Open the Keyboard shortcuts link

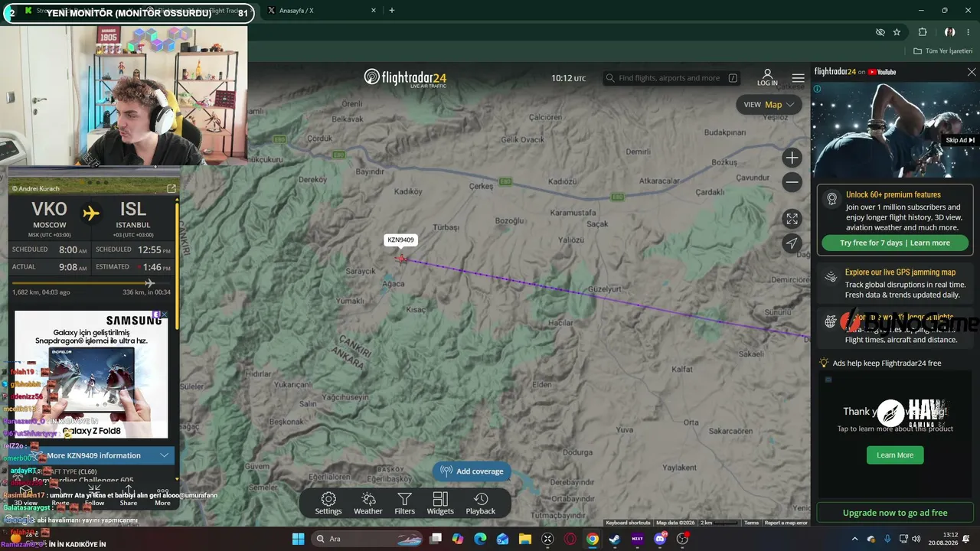point(628,523)
